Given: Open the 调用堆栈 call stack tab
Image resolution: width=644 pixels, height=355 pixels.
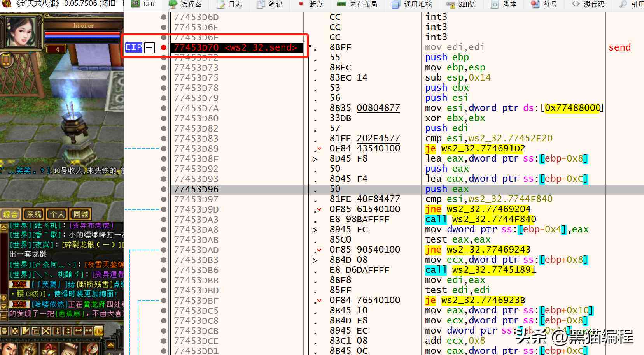Looking at the screenshot, I should pyautogui.click(x=412, y=4).
